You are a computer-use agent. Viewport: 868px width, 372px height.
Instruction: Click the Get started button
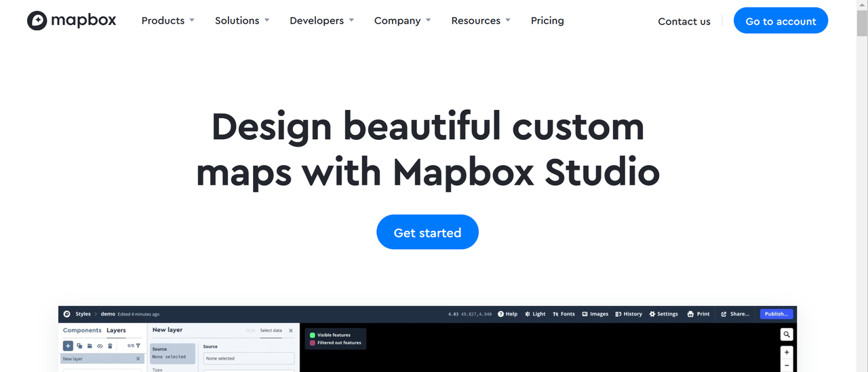click(427, 232)
